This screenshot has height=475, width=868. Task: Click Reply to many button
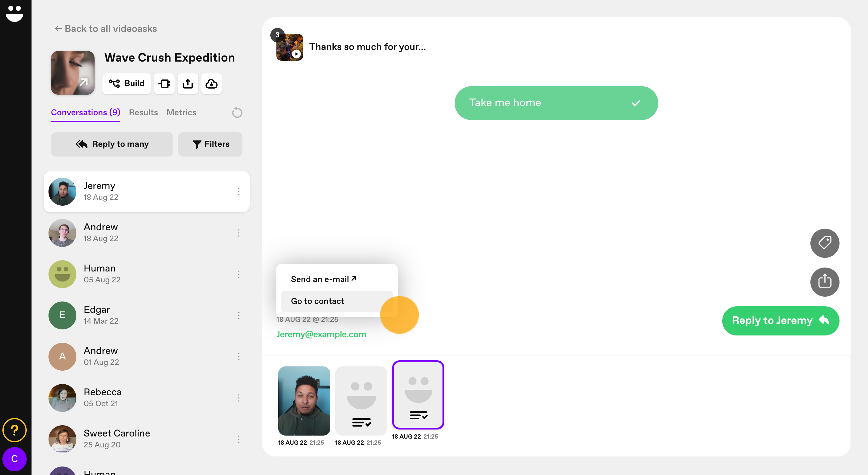(112, 144)
